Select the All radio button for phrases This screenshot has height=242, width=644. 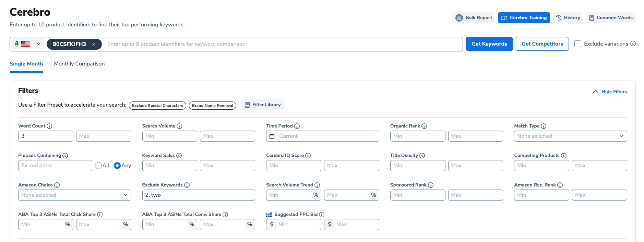click(x=98, y=166)
